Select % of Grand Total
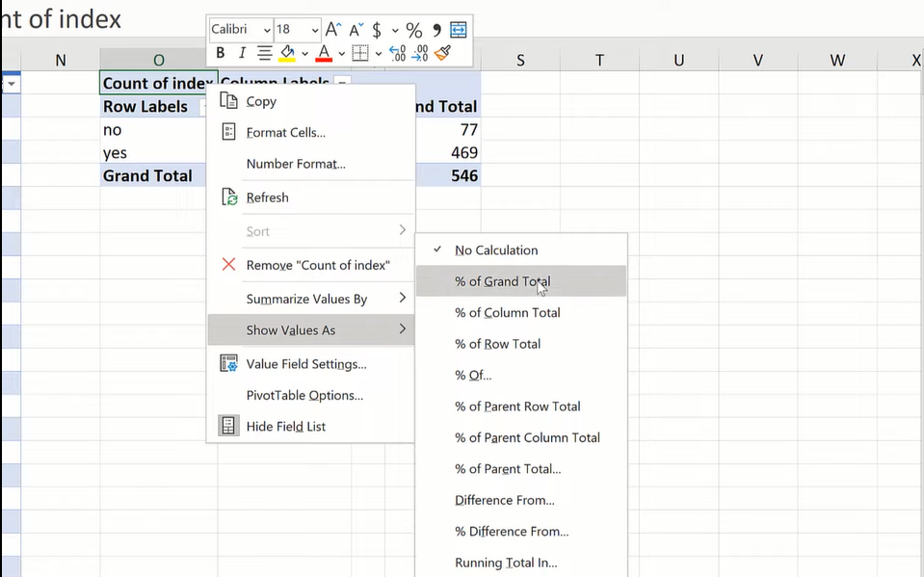The image size is (924, 577). tap(521, 281)
